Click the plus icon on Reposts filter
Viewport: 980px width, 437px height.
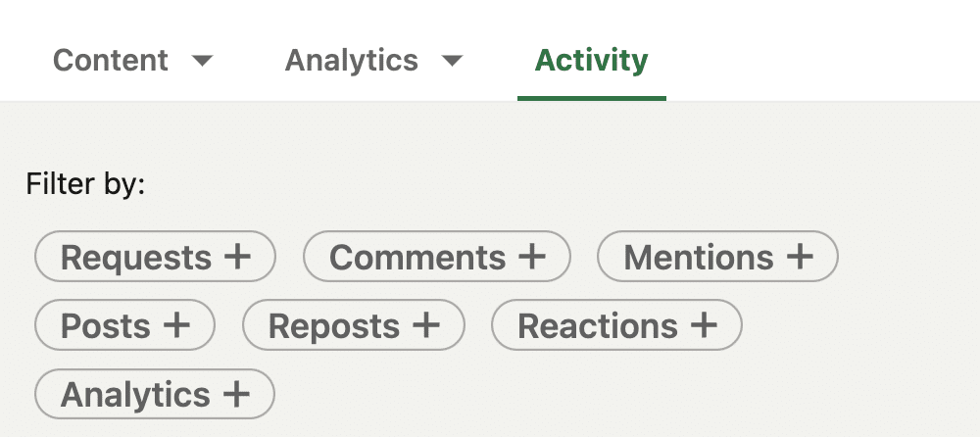(426, 325)
